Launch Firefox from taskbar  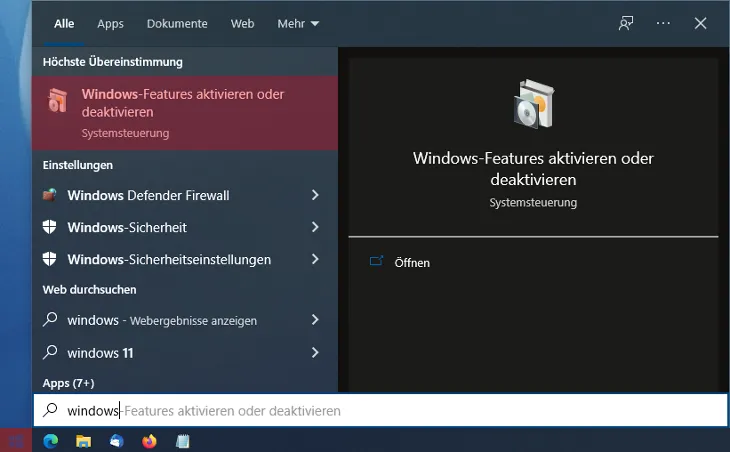click(x=149, y=441)
